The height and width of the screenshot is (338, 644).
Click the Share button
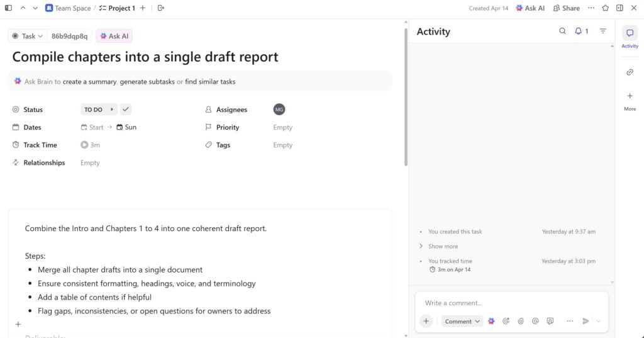tap(567, 8)
